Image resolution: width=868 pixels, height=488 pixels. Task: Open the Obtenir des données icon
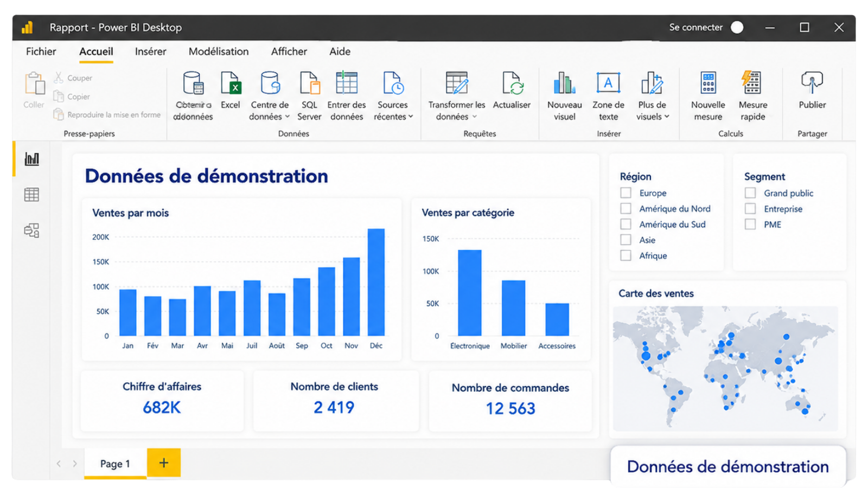click(193, 83)
